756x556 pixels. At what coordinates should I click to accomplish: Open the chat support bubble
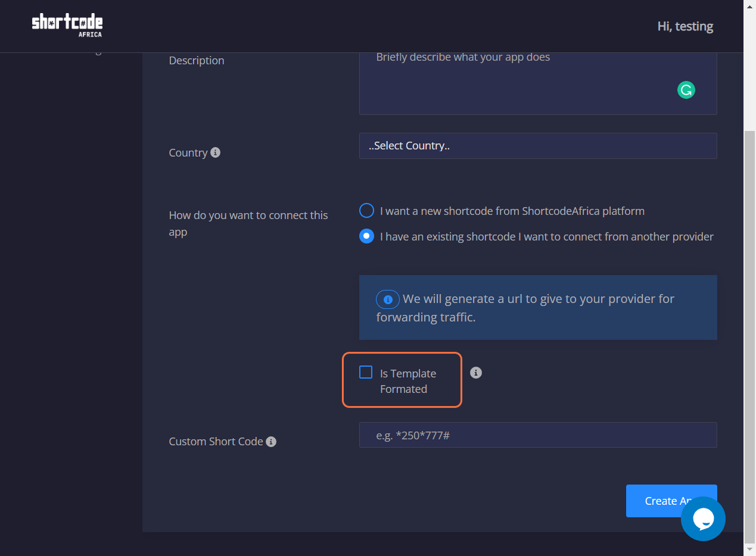[703, 518]
